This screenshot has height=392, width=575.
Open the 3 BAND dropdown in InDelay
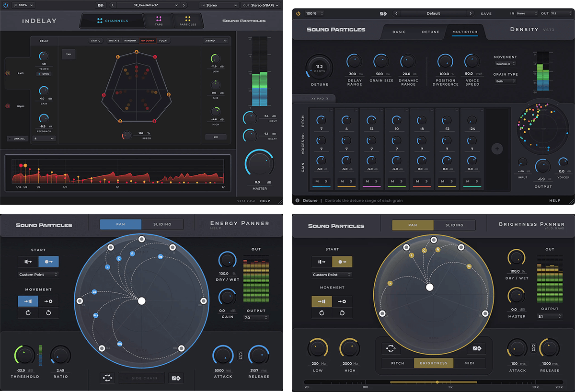216,41
